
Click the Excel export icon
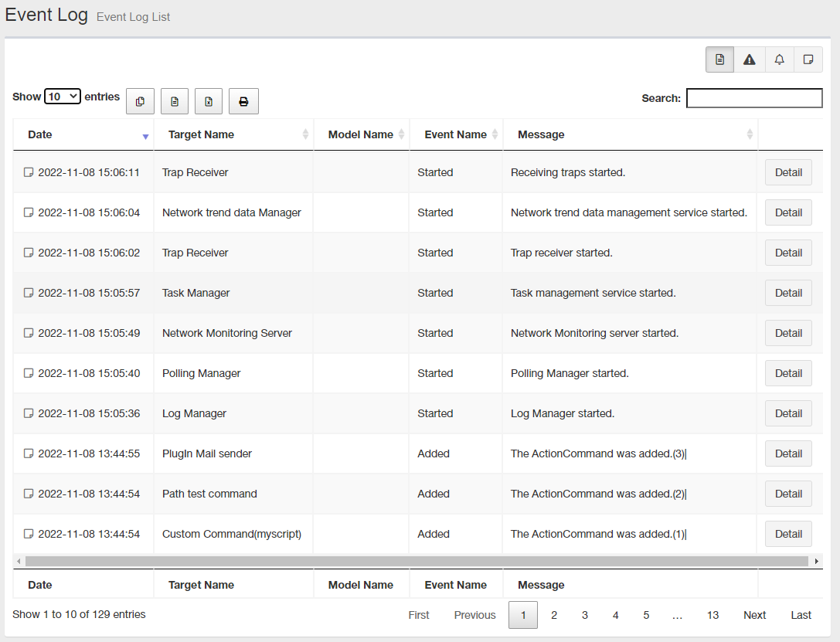[x=209, y=101]
